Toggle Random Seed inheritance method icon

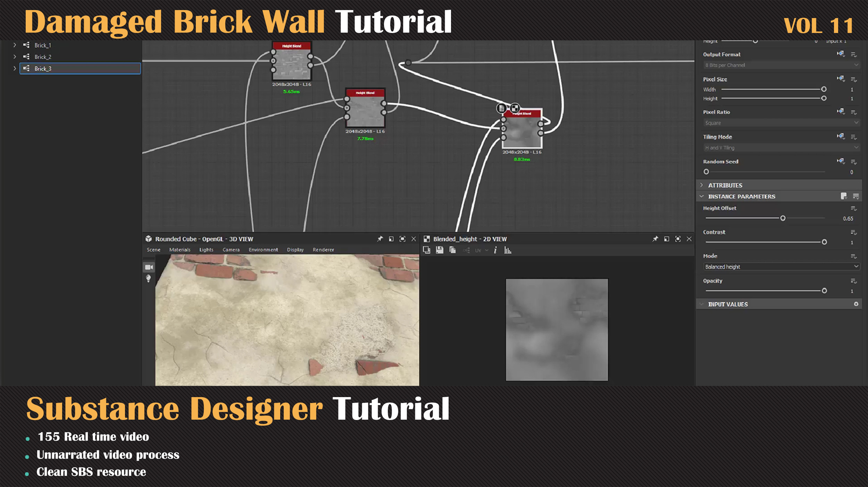pyautogui.click(x=840, y=161)
